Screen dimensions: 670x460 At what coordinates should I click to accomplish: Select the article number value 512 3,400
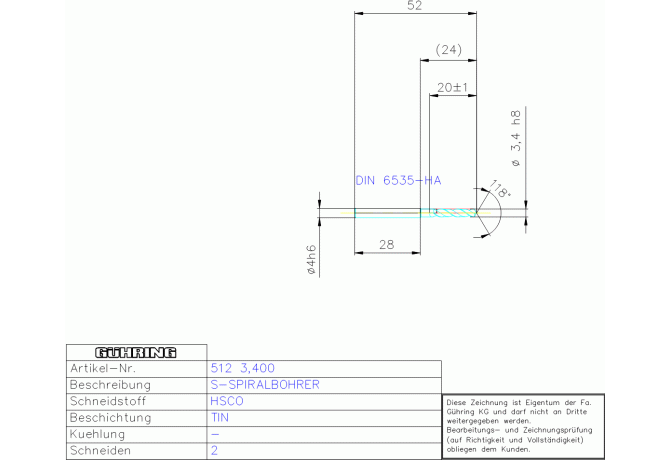244,368
